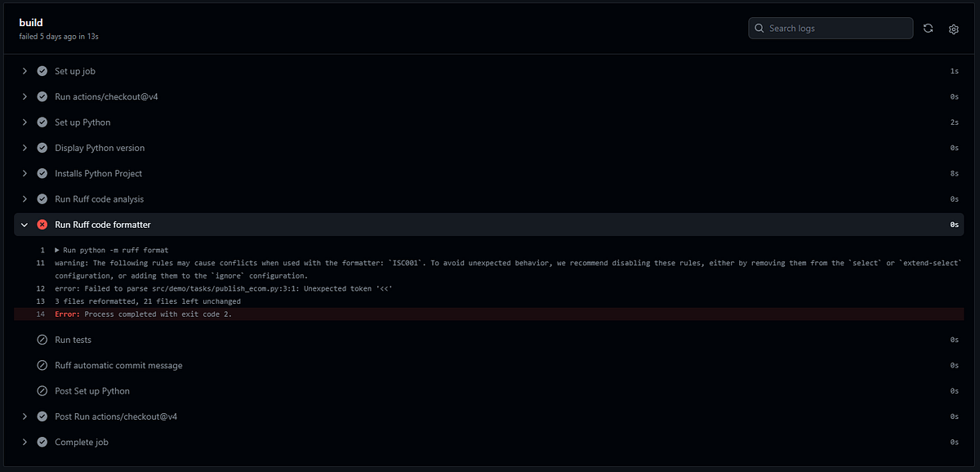This screenshot has height=472, width=980.
Task: Expand the Display Python version step
Action: click(24, 148)
